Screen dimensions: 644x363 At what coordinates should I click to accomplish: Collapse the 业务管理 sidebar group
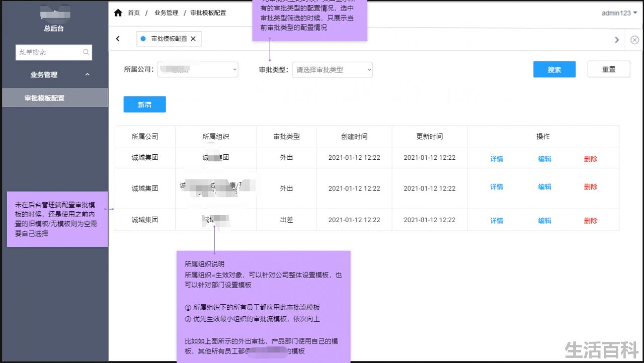pos(88,74)
